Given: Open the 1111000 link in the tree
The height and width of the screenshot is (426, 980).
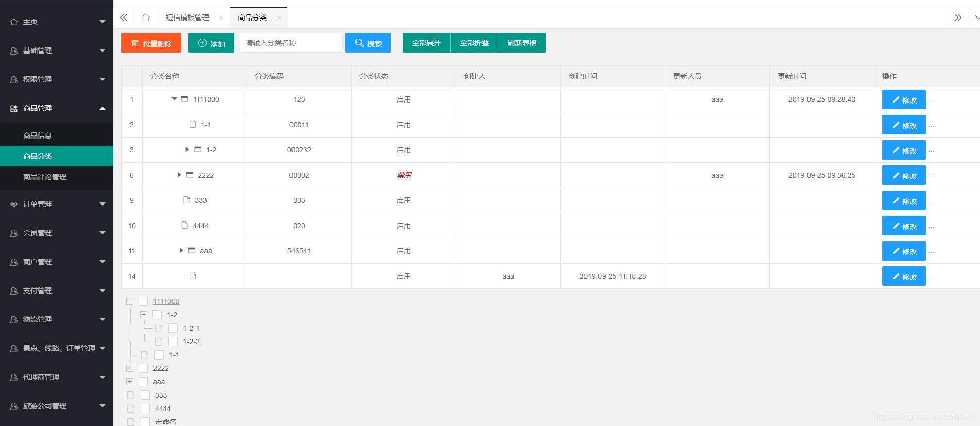Looking at the screenshot, I should (166, 301).
